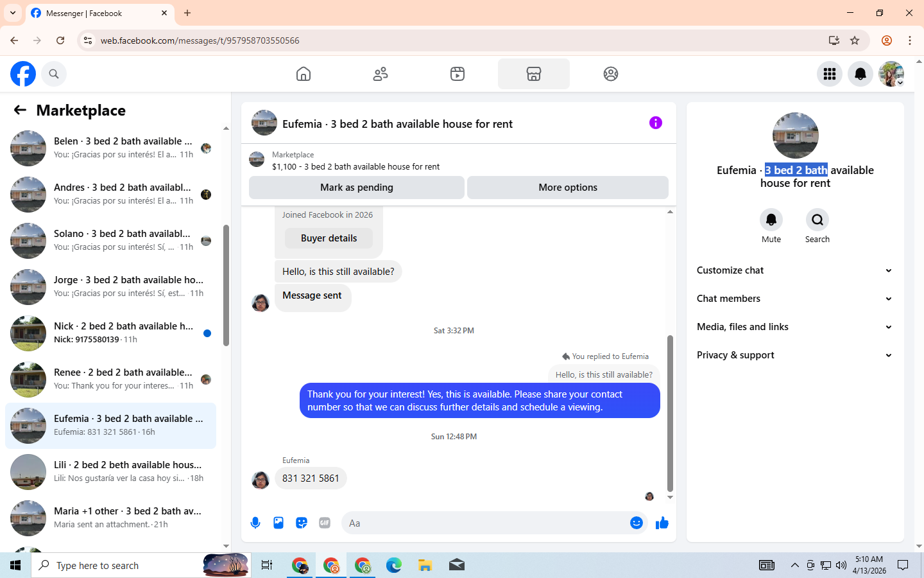The height and width of the screenshot is (578, 924).
Task: Click the listing thumbnail in right panel
Action: [x=796, y=136]
